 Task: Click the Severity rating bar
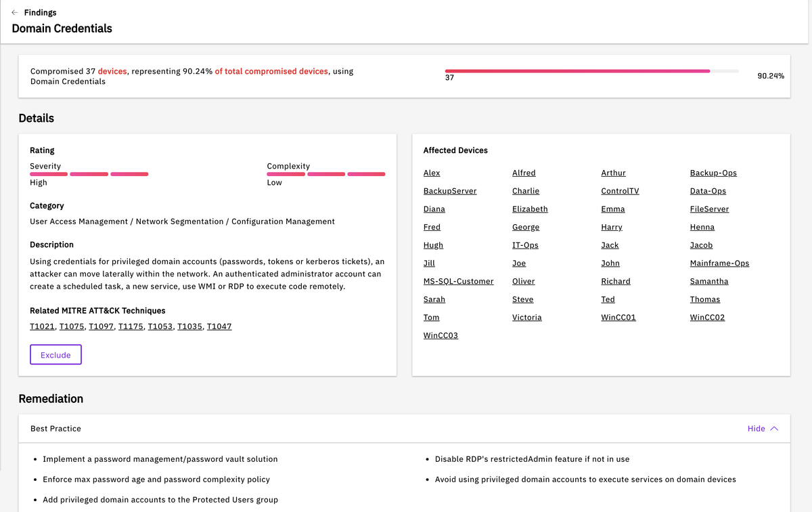tap(89, 174)
